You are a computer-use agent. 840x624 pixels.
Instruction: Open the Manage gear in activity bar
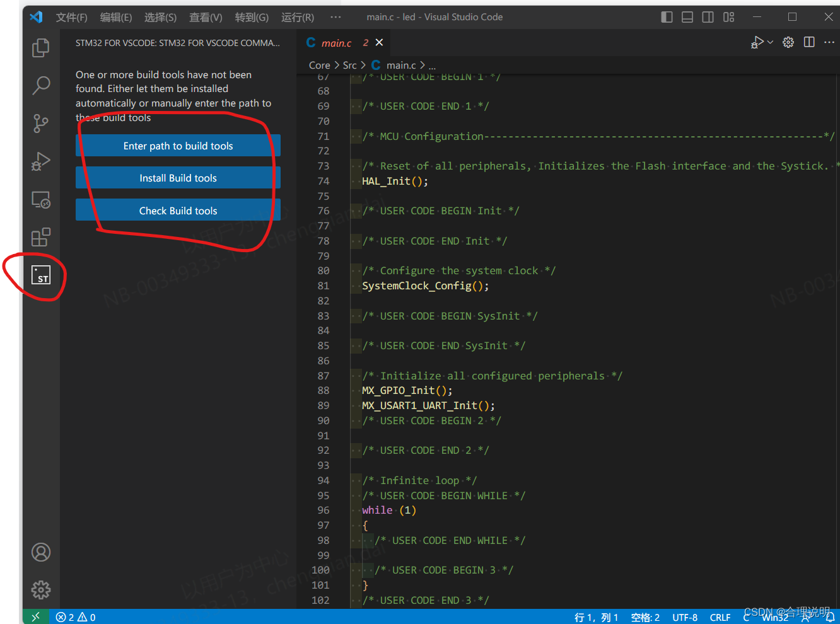(41, 590)
